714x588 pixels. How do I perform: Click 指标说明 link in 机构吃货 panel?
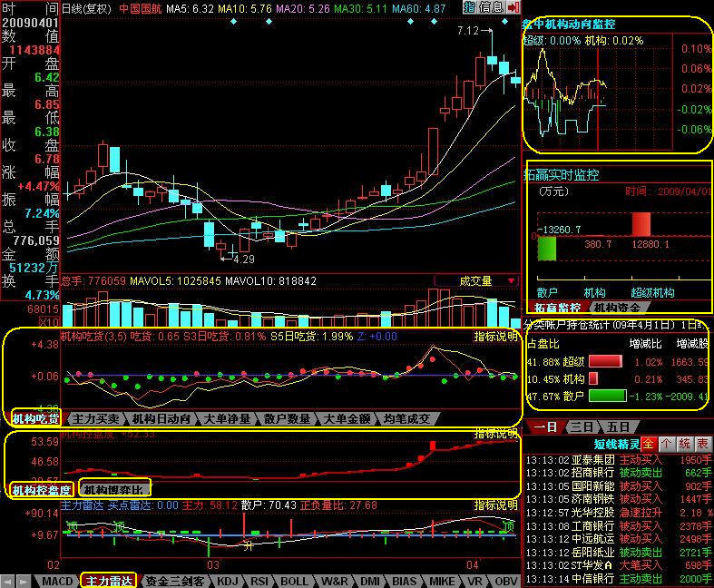click(495, 336)
